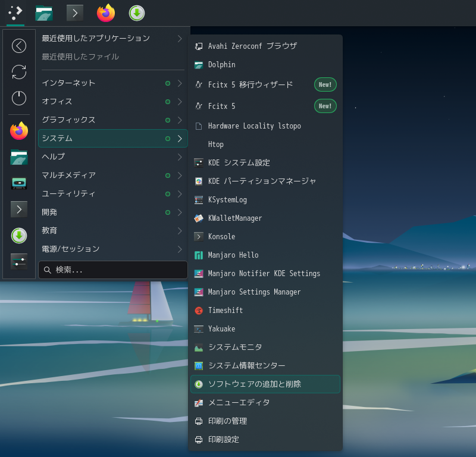The height and width of the screenshot is (457, 476).
Task: Launch Fcitx 5 移行ウィザード
Action: click(265, 84)
